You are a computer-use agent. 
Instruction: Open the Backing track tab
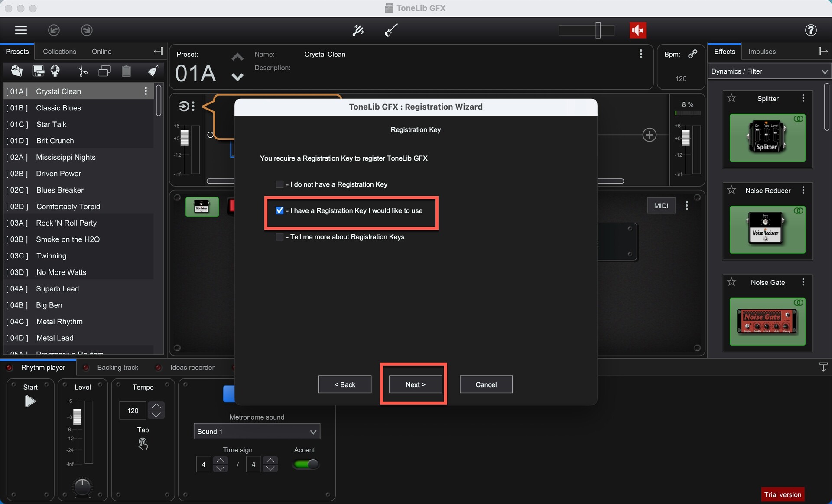[x=117, y=368]
